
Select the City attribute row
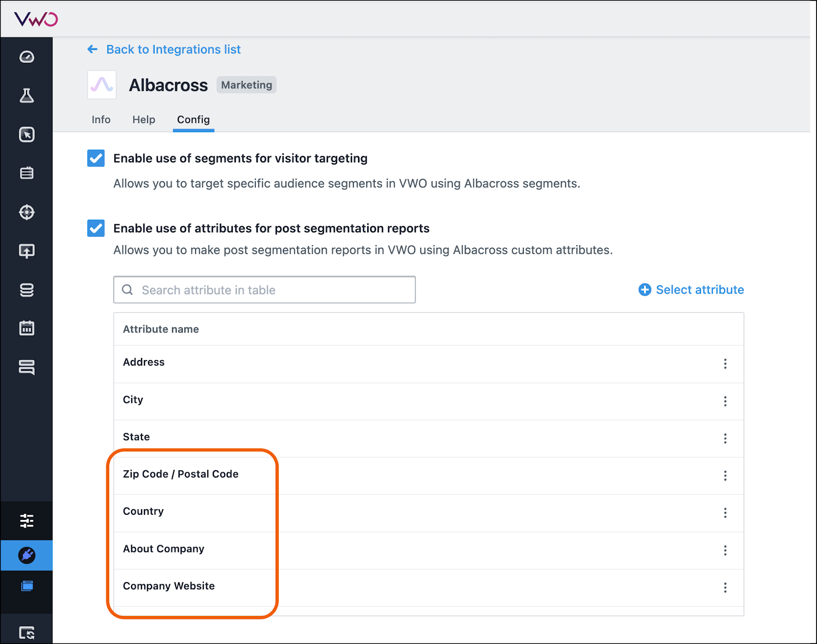pyautogui.click(x=428, y=401)
